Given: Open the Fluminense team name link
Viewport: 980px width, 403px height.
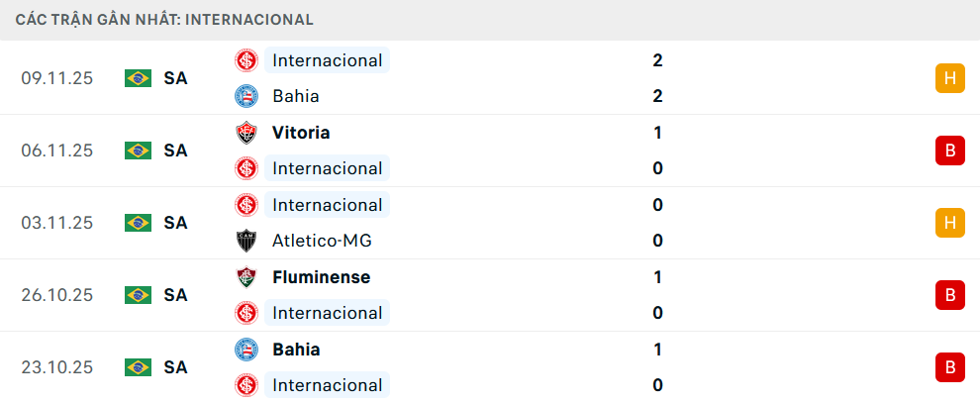Looking at the screenshot, I should click(321, 277).
